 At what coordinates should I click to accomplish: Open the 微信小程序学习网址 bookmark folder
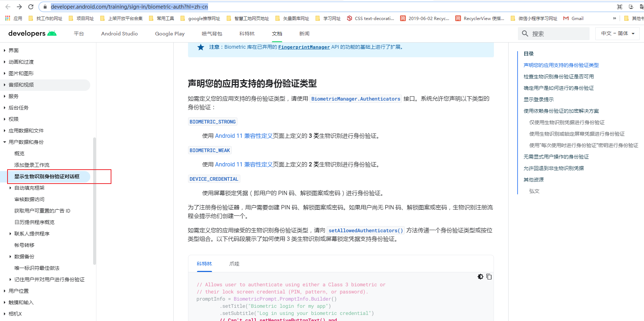tap(534, 18)
